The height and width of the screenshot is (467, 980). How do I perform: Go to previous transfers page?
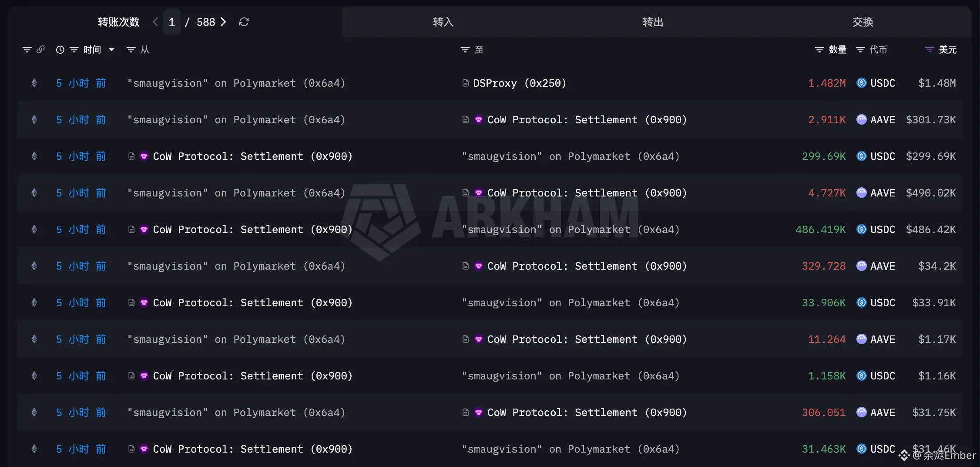point(155,22)
